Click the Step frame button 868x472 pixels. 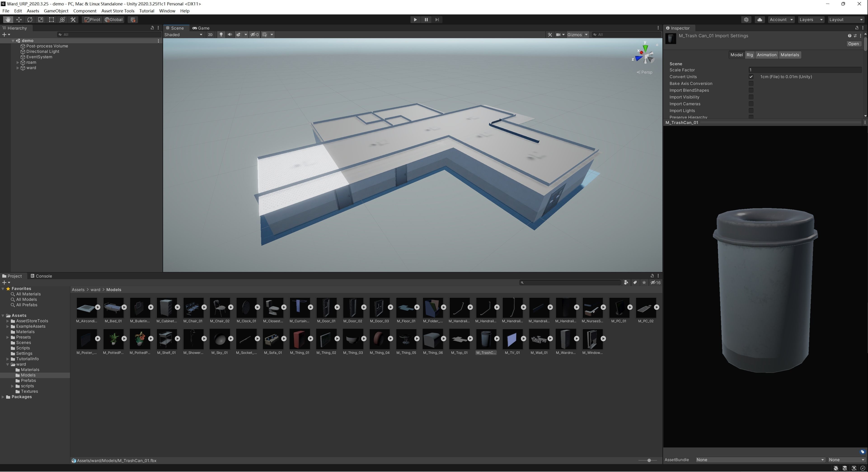(437, 20)
